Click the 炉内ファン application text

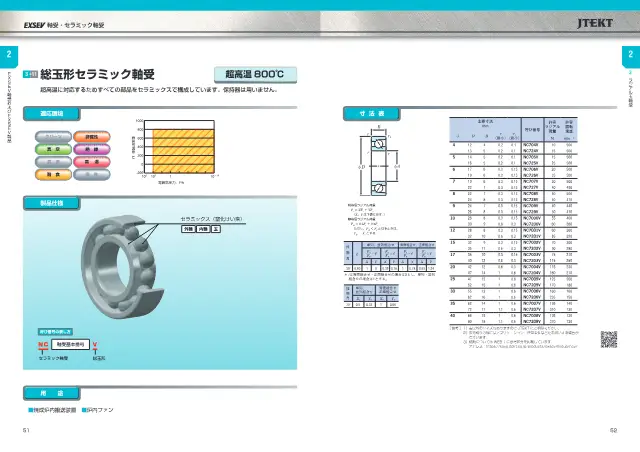click(98, 410)
